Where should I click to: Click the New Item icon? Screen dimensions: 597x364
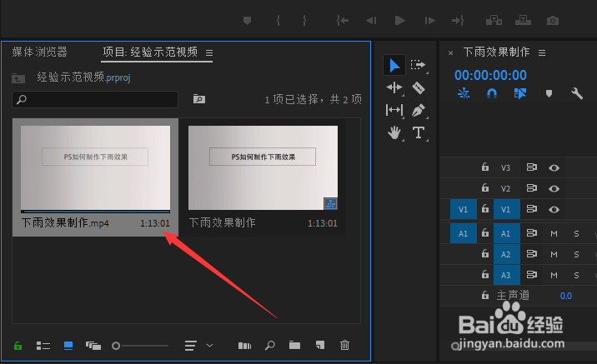pos(320,346)
